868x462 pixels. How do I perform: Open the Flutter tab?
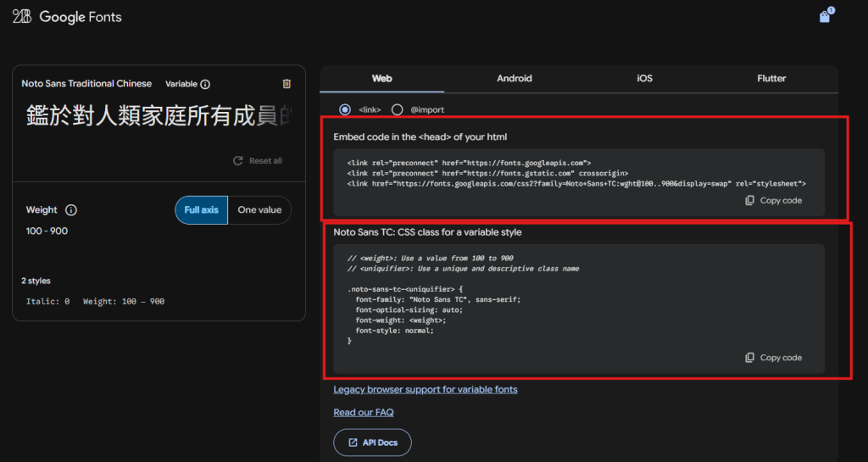point(771,79)
